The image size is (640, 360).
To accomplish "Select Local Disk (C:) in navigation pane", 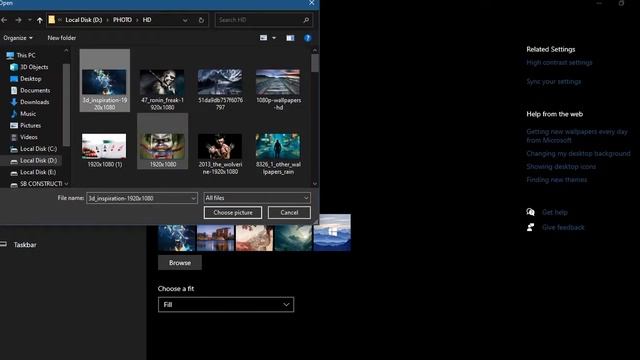I will point(38,149).
